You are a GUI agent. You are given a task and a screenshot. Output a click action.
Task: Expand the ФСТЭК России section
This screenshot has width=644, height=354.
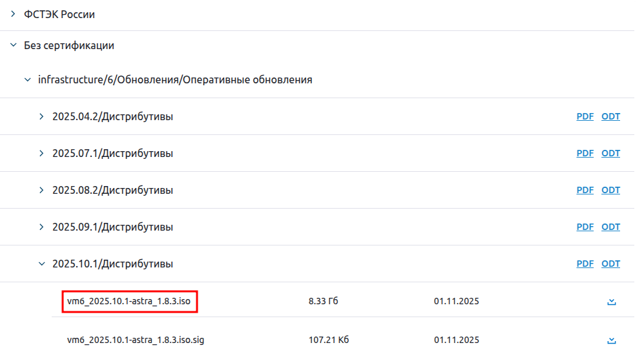click(13, 14)
